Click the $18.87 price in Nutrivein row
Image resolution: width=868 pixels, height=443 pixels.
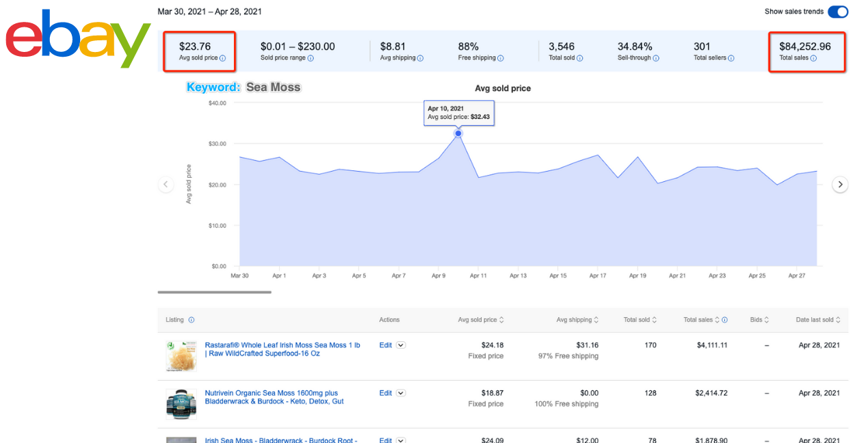tap(492, 393)
